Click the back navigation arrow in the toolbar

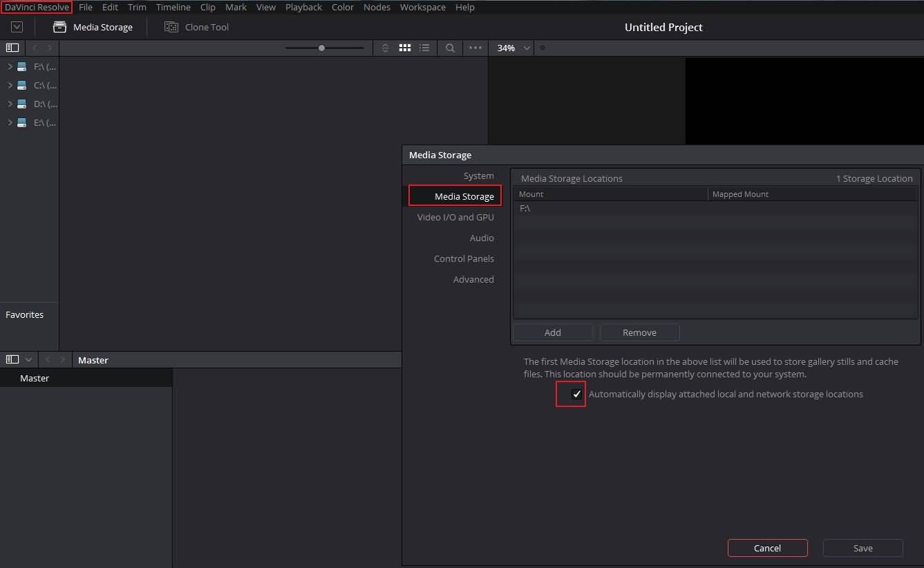(x=34, y=48)
